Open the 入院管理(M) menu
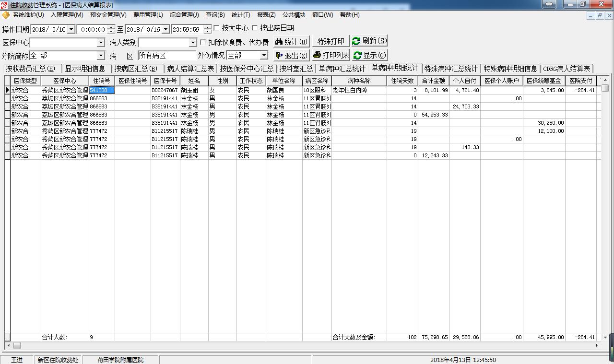 click(67, 15)
